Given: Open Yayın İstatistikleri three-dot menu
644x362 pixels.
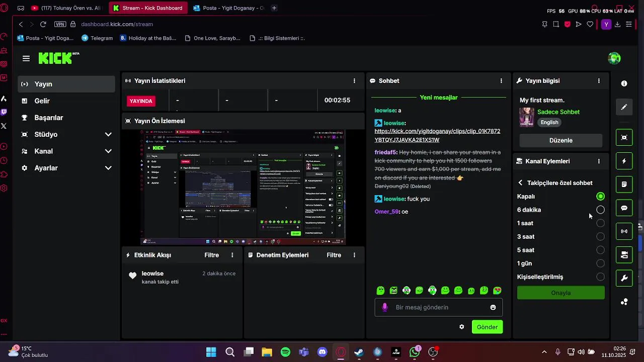Looking at the screenshot, I should pos(354,80).
